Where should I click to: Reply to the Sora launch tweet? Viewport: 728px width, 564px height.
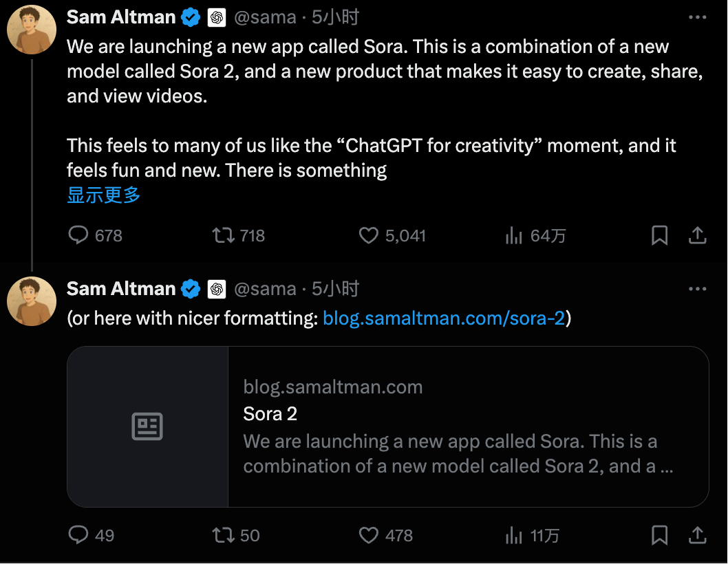coord(79,236)
